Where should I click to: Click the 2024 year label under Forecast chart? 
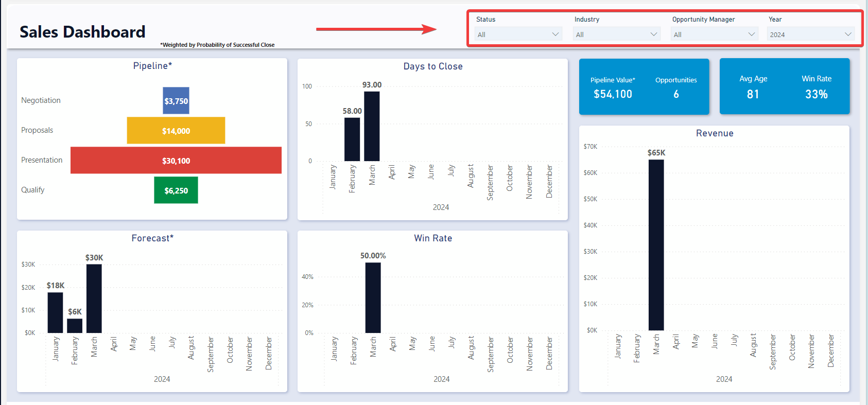162,379
